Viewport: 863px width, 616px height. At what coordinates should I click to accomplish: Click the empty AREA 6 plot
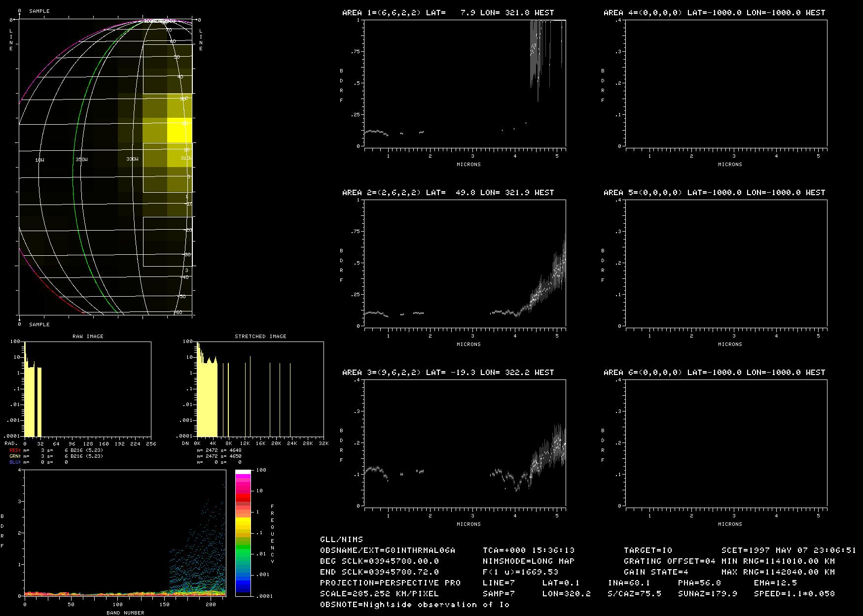(726, 443)
